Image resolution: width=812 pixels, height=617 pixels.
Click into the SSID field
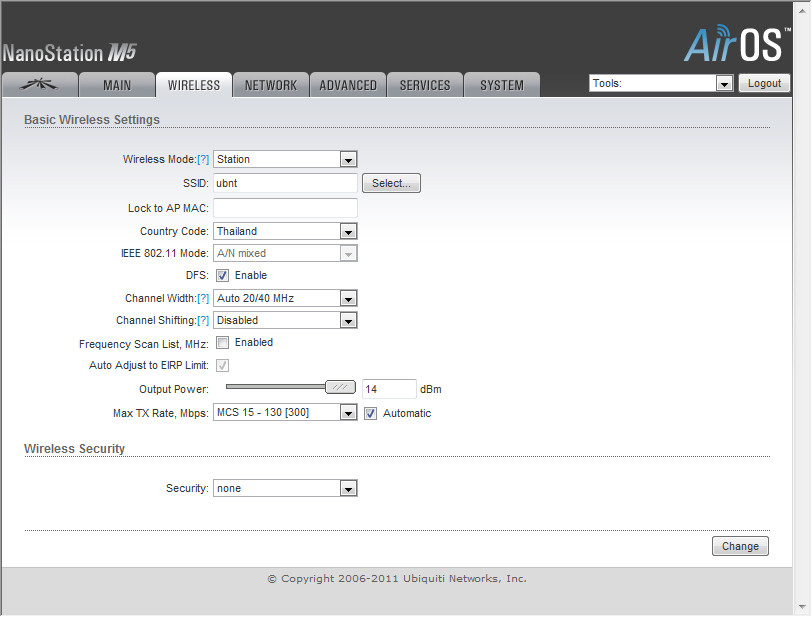click(x=285, y=183)
